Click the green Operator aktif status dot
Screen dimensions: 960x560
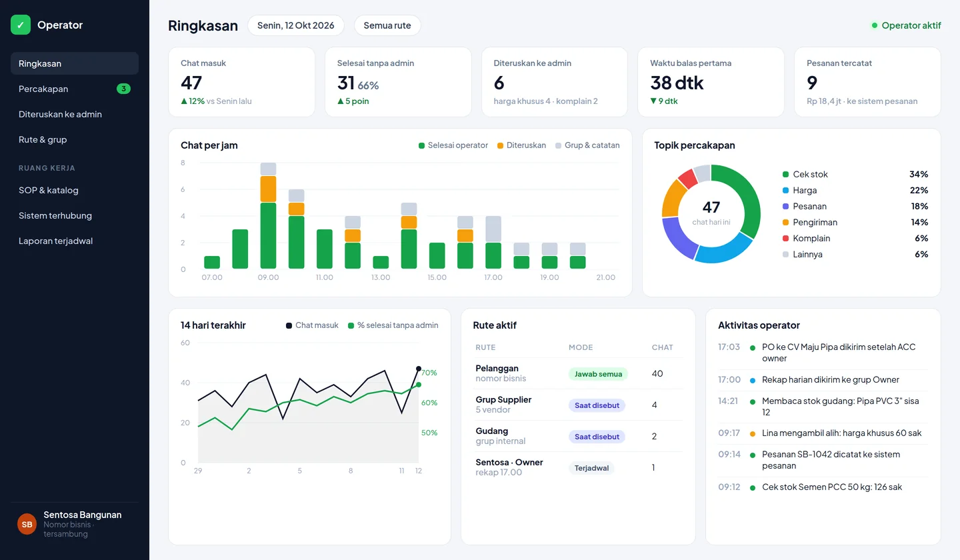[875, 25]
